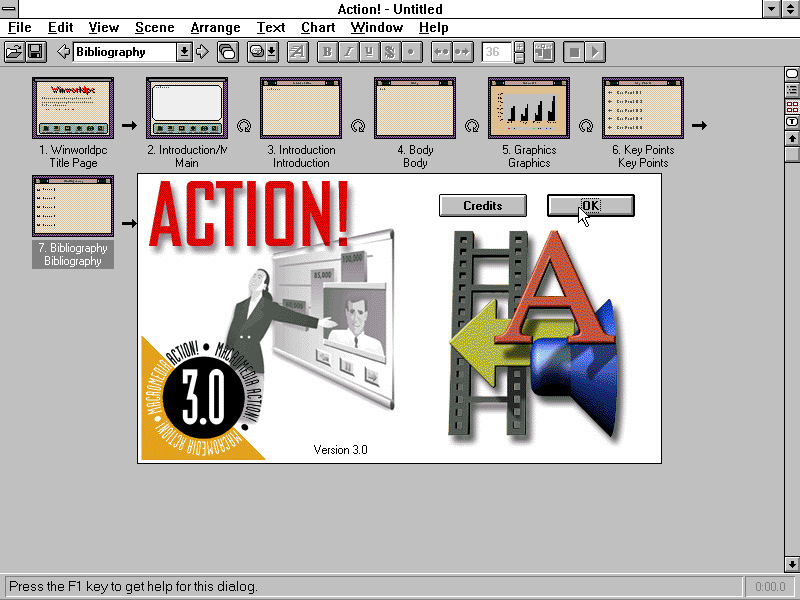Viewport: 800px width, 600px height.
Task: Open the window control menu box
Action: 9,9
